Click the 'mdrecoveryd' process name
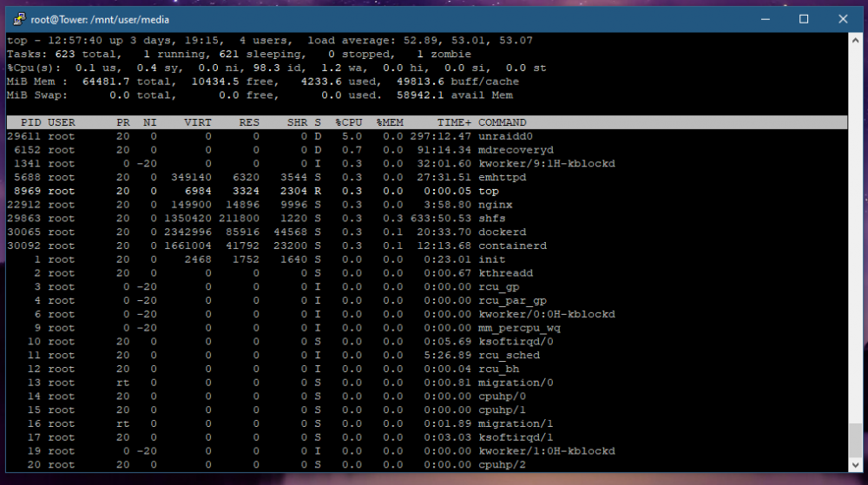The width and height of the screenshot is (868, 485). click(516, 150)
